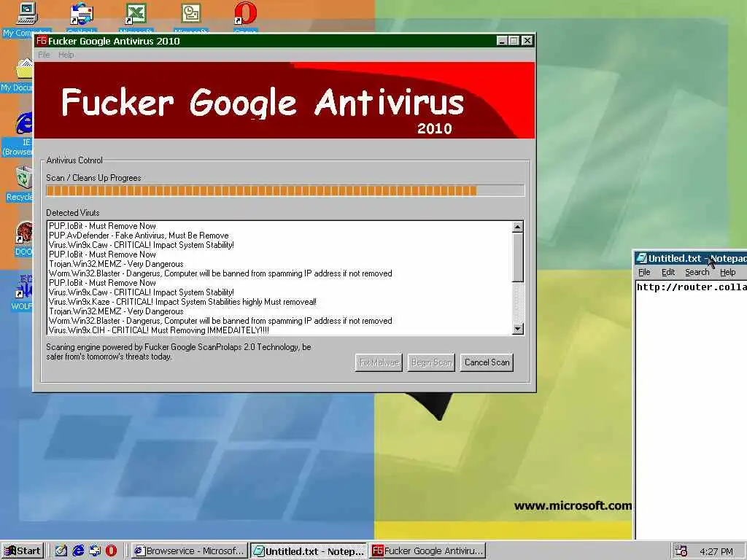Click inside the Notepad text area
747x560 pixels.
coord(691,410)
